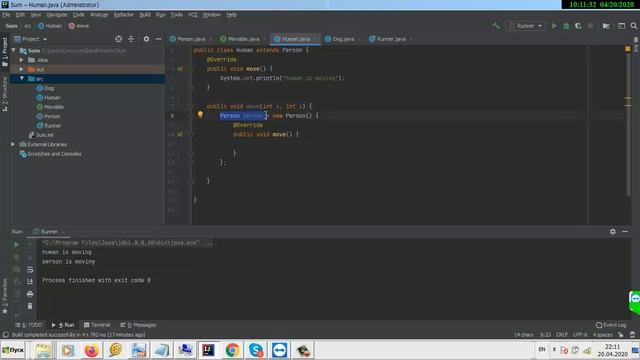Image resolution: width=640 pixels, height=360 pixels.
Task: Hide the Run panel with minus icon
Action: click(625, 231)
